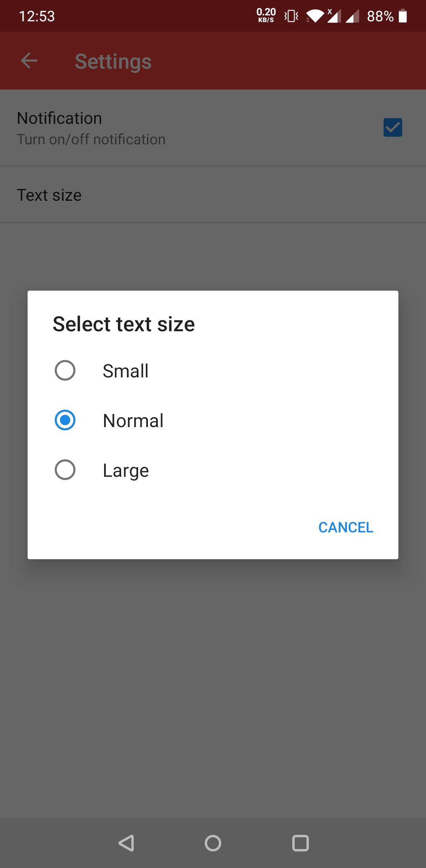This screenshot has width=426, height=868.
Task: Choose the Normal text label
Action: pyautogui.click(x=133, y=421)
